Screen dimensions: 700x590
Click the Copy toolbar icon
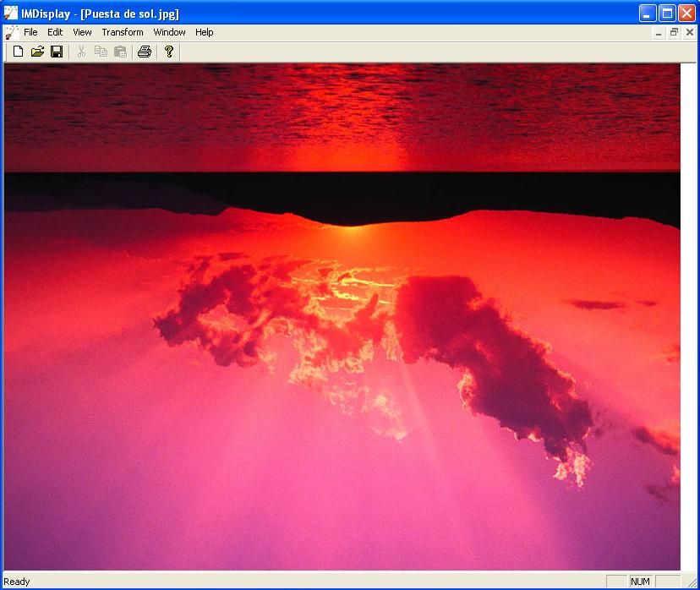(101, 52)
